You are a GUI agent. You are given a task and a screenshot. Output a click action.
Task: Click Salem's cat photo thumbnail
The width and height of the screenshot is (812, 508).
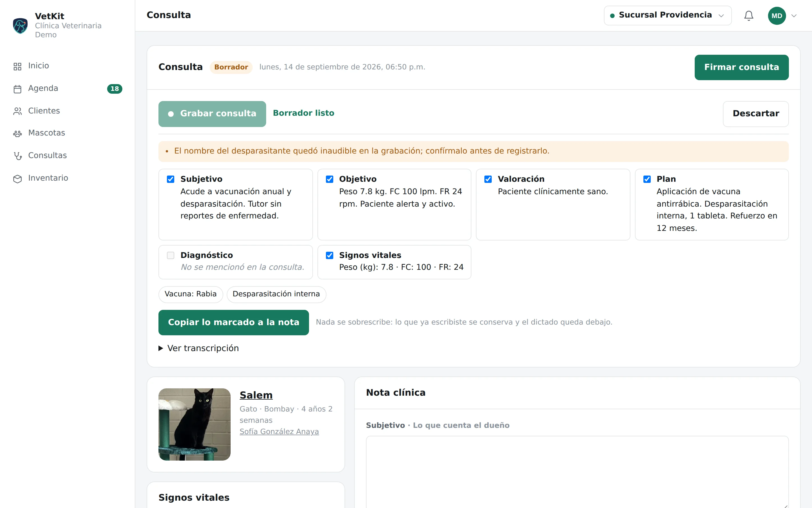tap(194, 424)
